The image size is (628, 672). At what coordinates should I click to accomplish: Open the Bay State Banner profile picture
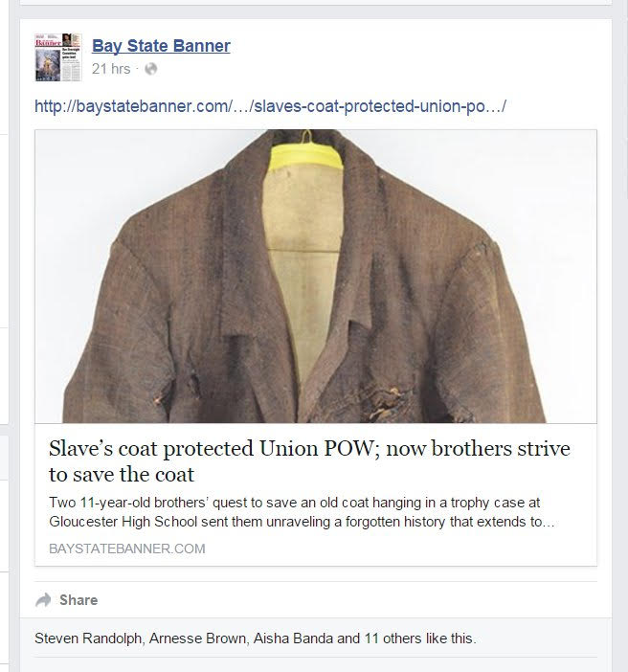pos(58,57)
